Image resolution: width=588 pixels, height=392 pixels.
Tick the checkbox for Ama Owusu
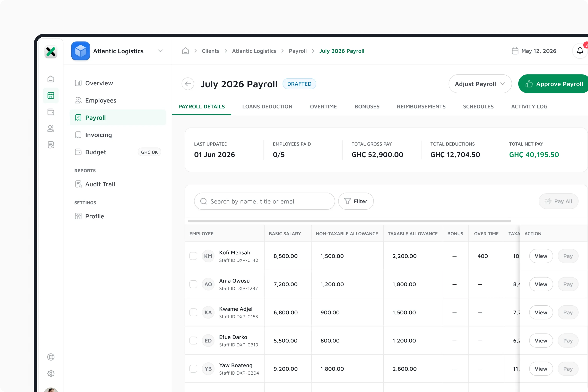193,284
